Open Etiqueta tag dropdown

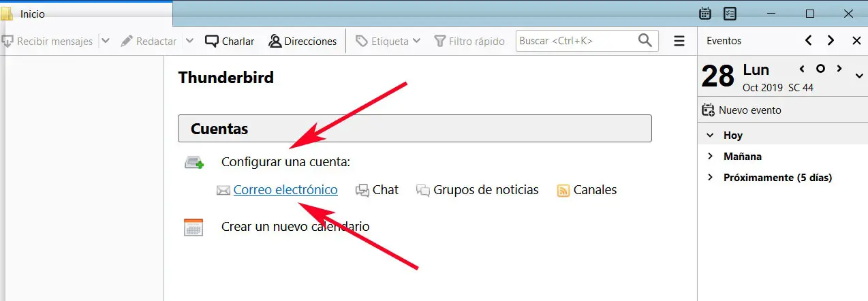pyautogui.click(x=388, y=41)
